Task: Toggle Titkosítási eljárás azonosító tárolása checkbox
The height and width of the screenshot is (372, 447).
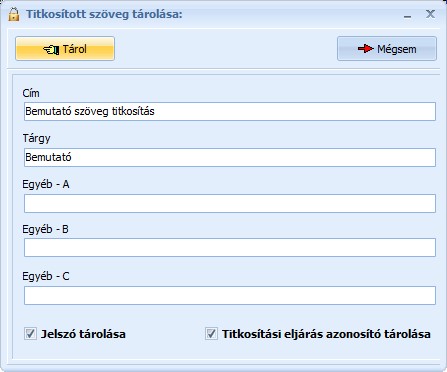Action: point(211,334)
